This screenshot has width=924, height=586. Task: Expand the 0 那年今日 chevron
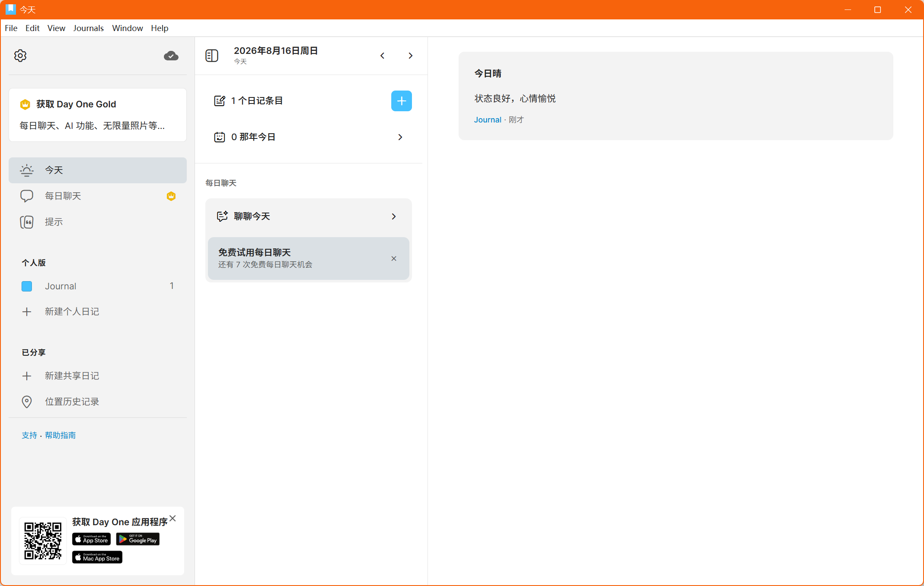[400, 137]
